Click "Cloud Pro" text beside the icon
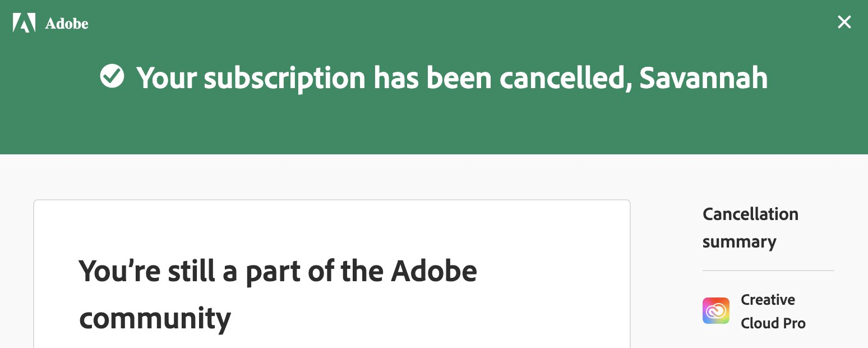868x348 pixels. (x=773, y=323)
